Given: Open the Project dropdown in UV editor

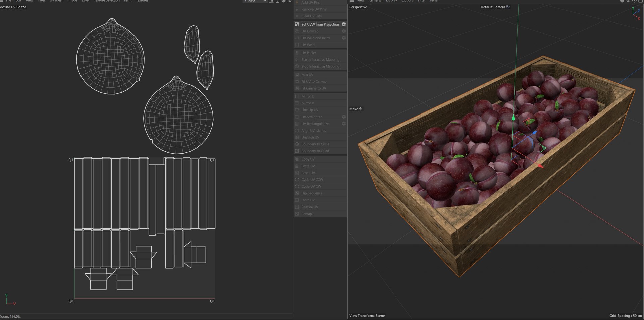Looking at the screenshot, I should click(x=255, y=1).
